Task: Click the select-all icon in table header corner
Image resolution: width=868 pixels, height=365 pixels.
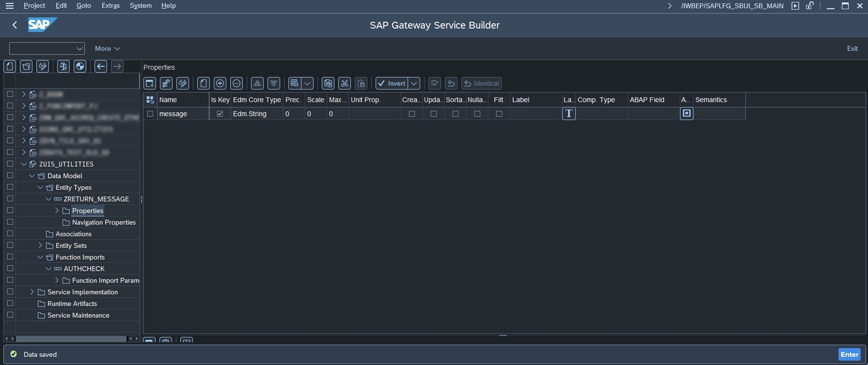Action: pos(150,100)
